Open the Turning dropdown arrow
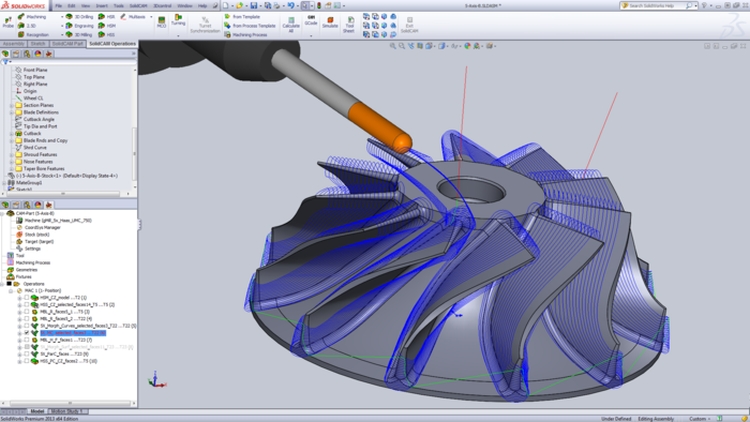 point(178,35)
